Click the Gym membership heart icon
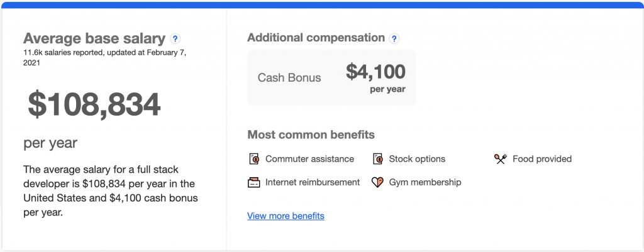644x252 pixels. 377,183
